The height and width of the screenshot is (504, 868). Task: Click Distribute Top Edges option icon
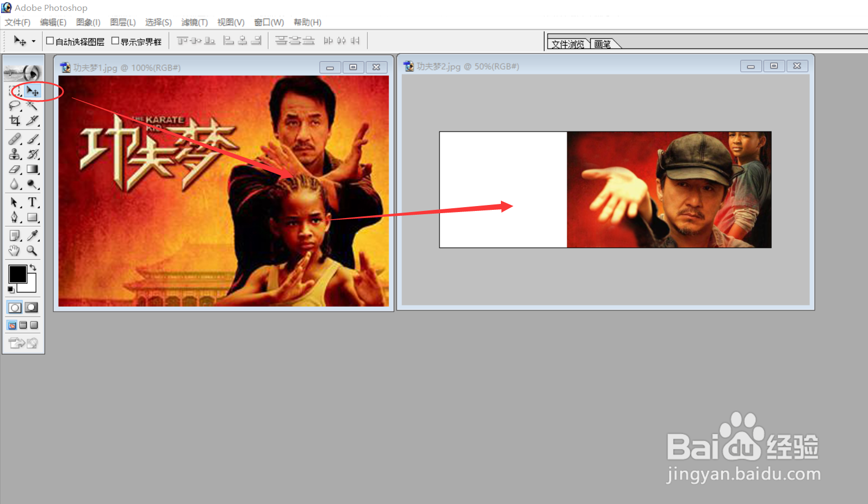[281, 41]
